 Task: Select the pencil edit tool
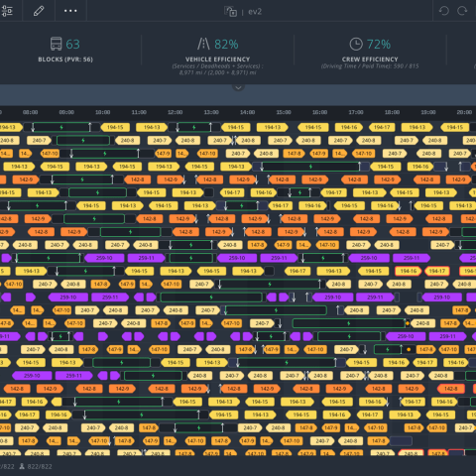click(39, 11)
